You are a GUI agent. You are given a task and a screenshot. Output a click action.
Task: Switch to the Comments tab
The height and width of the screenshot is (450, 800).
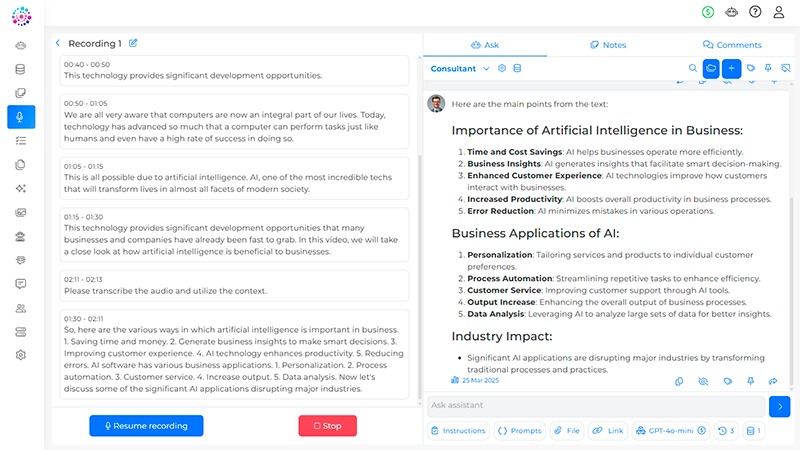732,45
